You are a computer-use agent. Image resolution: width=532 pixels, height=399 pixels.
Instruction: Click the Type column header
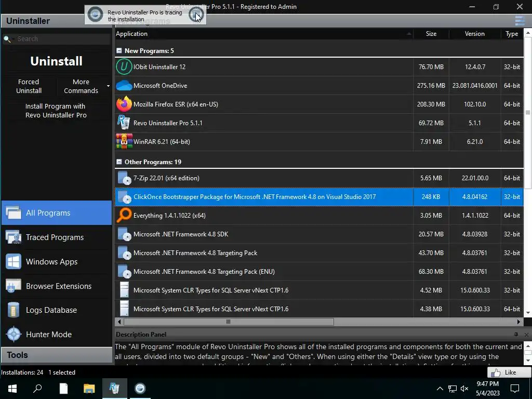coord(512,34)
